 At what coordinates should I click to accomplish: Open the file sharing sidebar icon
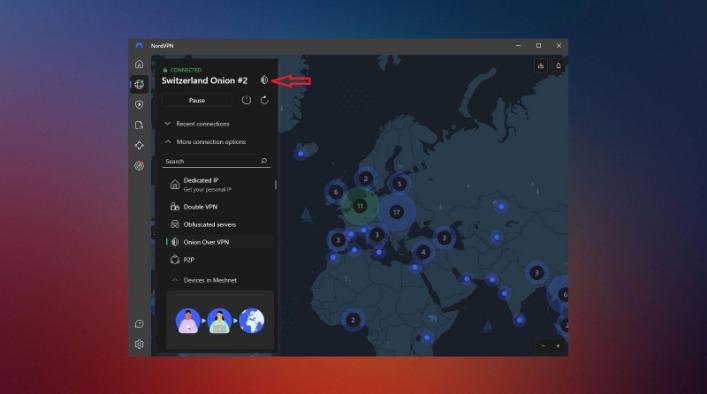point(139,125)
